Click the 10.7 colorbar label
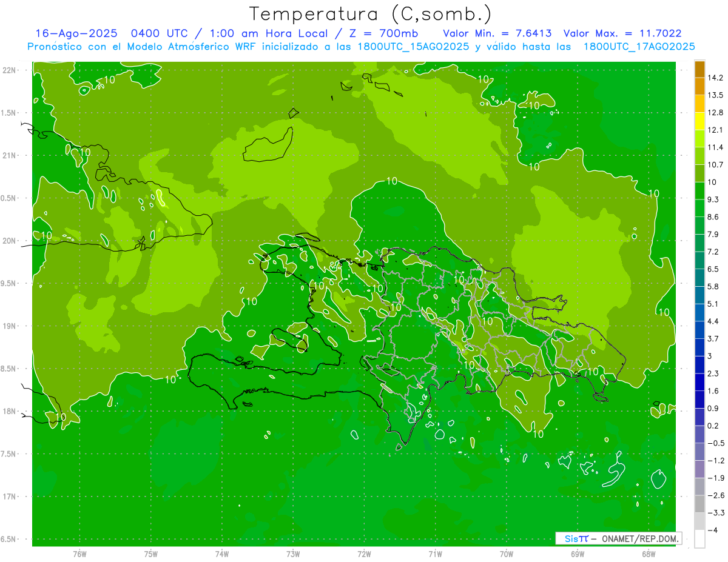The width and height of the screenshot is (728, 562). [x=715, y=165]
